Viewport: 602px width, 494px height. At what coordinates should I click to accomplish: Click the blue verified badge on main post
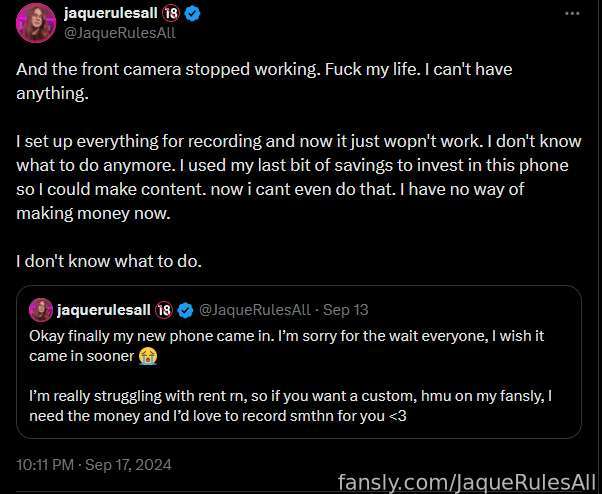[192, 14]
